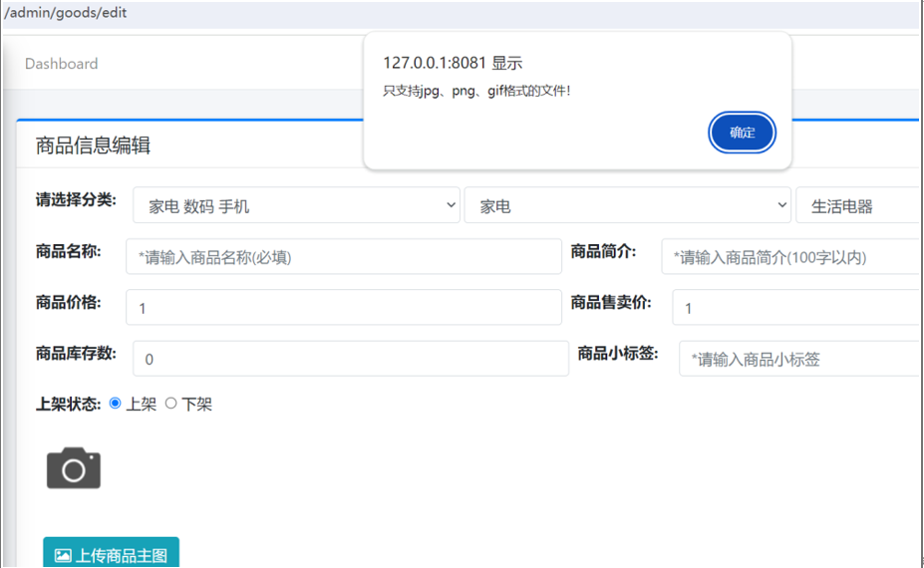
Task: Select the 商品售卖价 input field
Action: click(x=797, y=308)
